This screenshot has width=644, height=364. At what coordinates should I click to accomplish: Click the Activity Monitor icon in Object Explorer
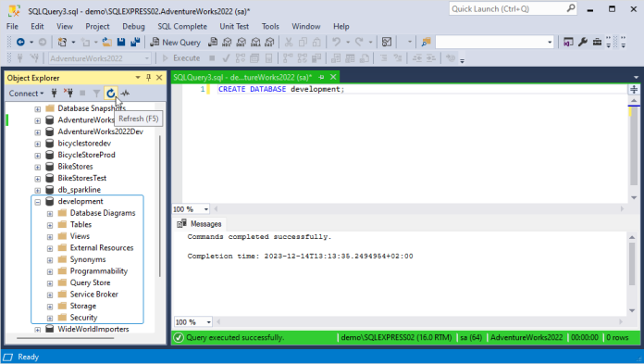pyautogui.click(x=125, y=94)
